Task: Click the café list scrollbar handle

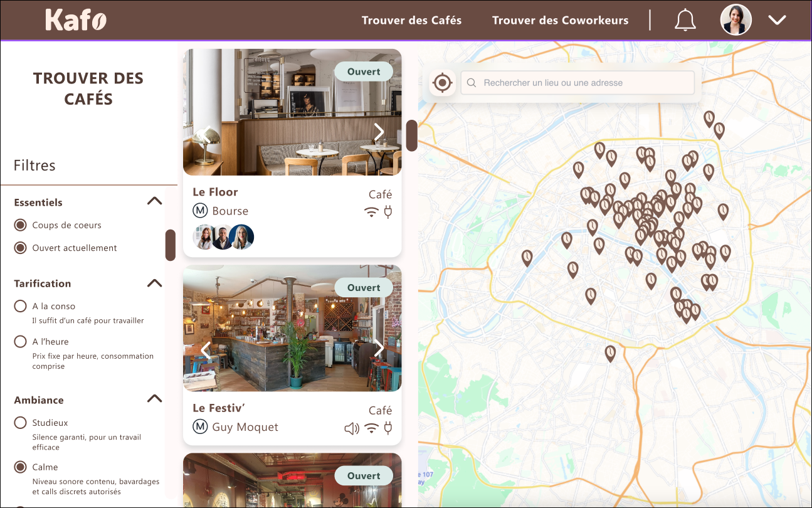Action: click(411, 135)
